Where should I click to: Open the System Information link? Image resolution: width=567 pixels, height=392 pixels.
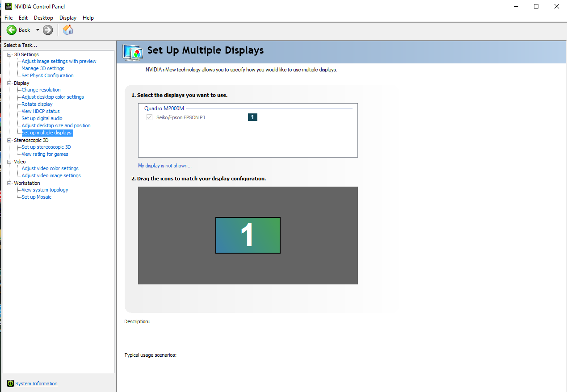tap(36, 384)
